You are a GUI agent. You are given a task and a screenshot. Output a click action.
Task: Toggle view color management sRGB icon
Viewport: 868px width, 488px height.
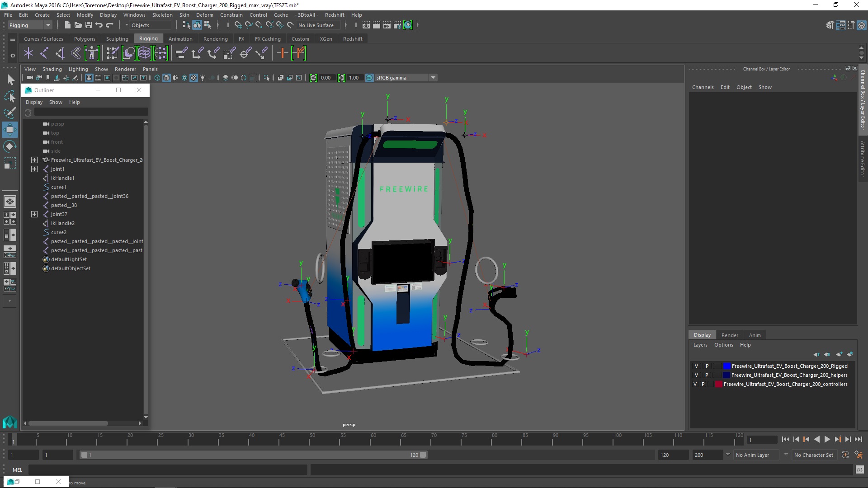pyautogui.click(x=369, y=78)
